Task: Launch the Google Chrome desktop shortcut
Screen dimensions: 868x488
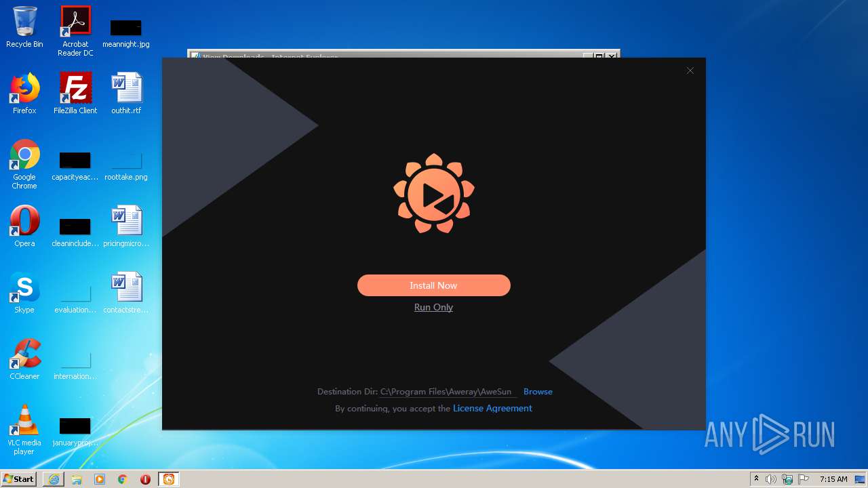Action: pyautogui.click(x=24, y=165)
